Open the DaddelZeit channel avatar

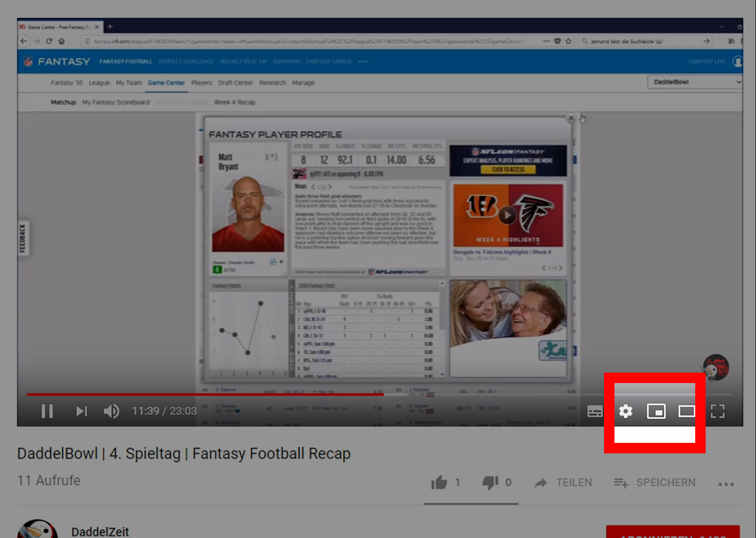pos(37,530)
